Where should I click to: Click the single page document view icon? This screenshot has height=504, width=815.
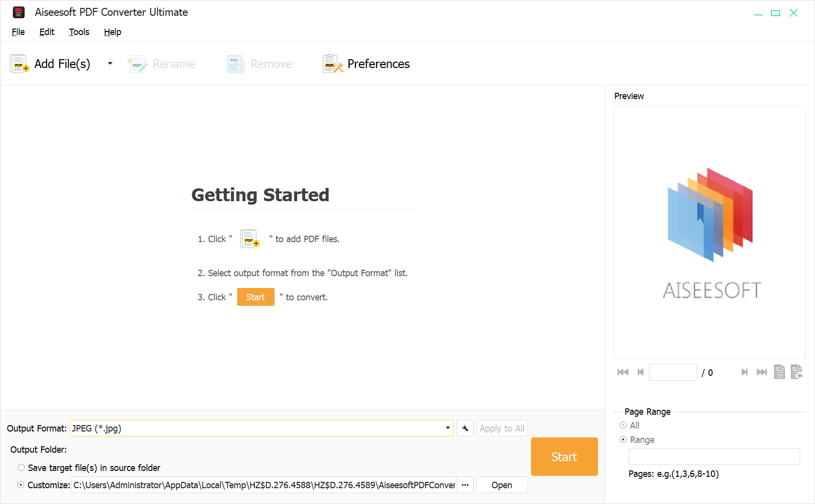click(779, 372)
